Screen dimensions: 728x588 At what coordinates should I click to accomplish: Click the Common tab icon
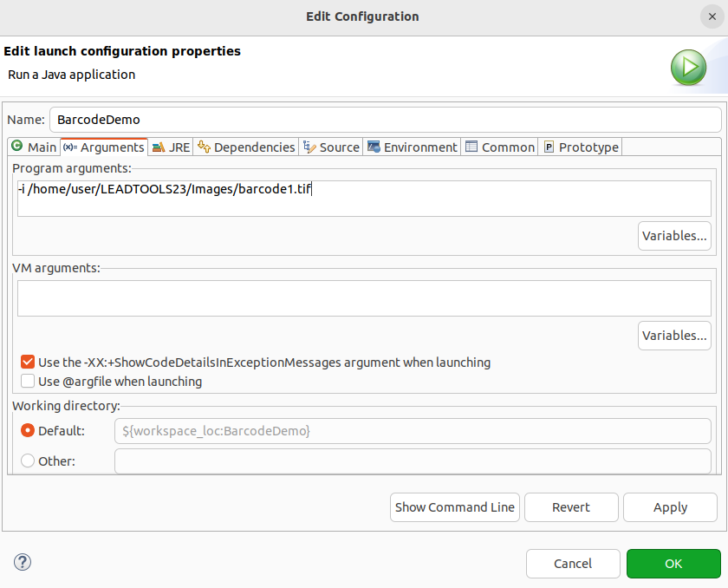tap(471, 147)
